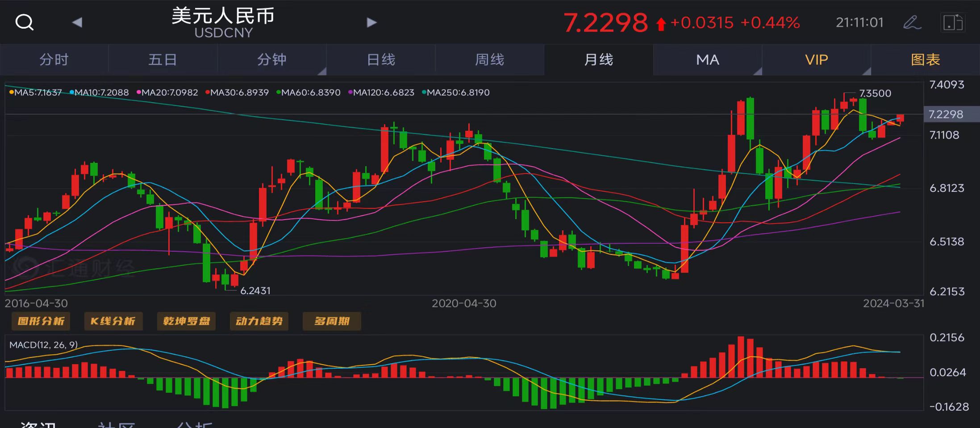Toggle landscape split-screen icon
Viewport: 980px width, 428px height.
pos(952,23)
